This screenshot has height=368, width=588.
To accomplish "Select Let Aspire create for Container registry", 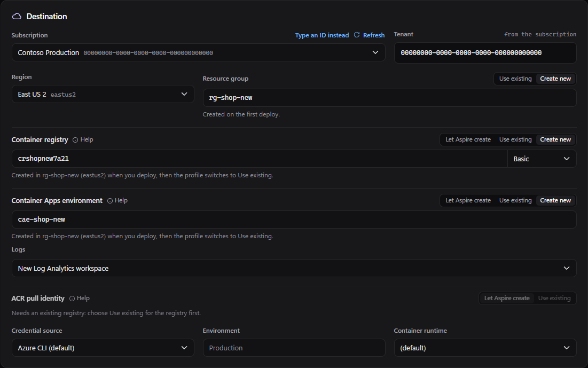I will click(468, 139).
